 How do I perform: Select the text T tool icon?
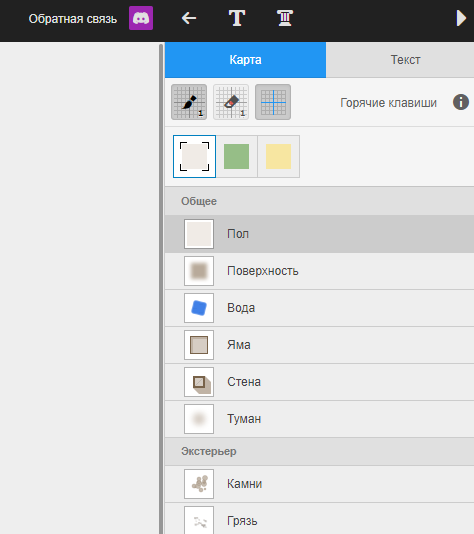(237, 18)
